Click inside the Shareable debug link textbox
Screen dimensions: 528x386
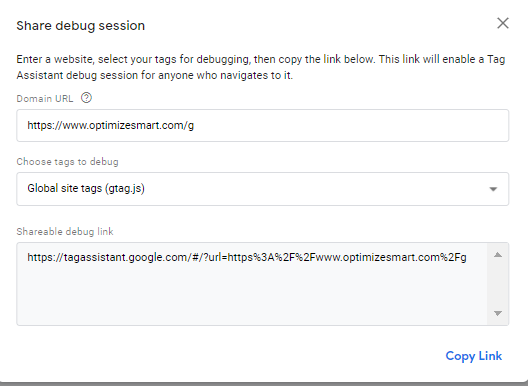coord(252,284)
